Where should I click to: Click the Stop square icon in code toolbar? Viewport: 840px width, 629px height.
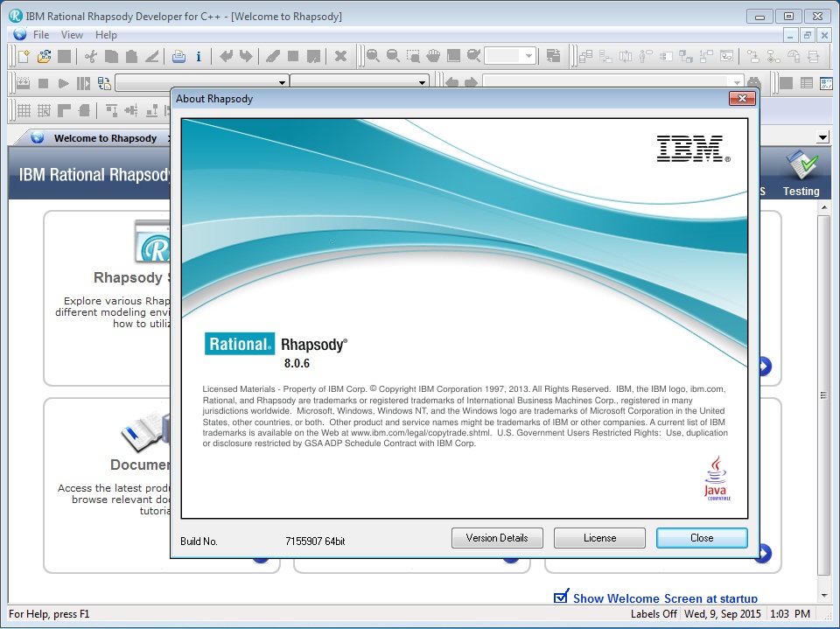coord(44,83)
